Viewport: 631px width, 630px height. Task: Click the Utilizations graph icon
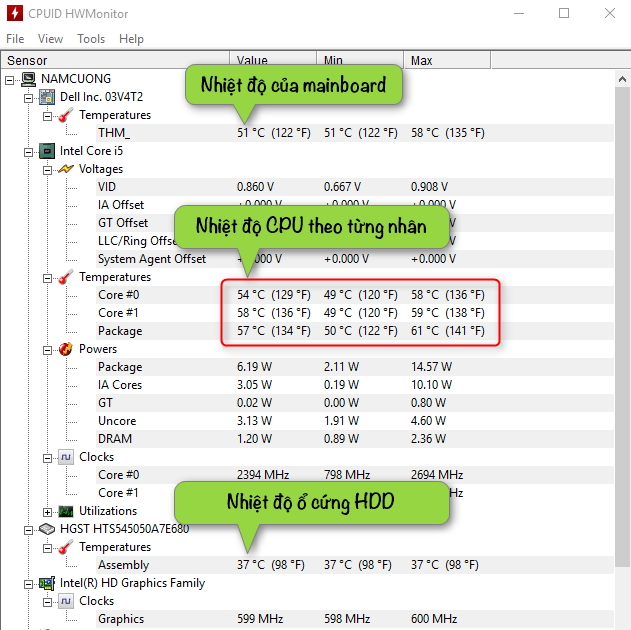point(66,511)
